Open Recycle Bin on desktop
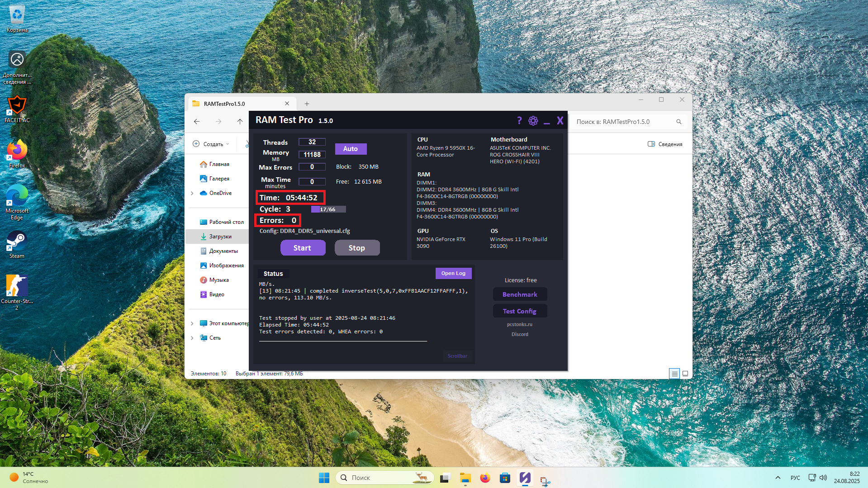Viewport: 868px width, 488px height. pyautogui.click(x=17, y=19)
